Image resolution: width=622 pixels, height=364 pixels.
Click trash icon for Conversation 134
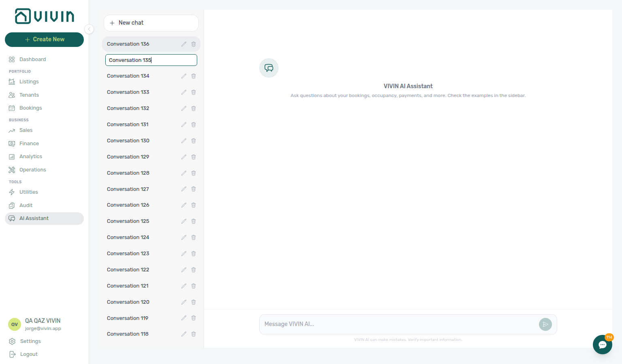(194, 76)
